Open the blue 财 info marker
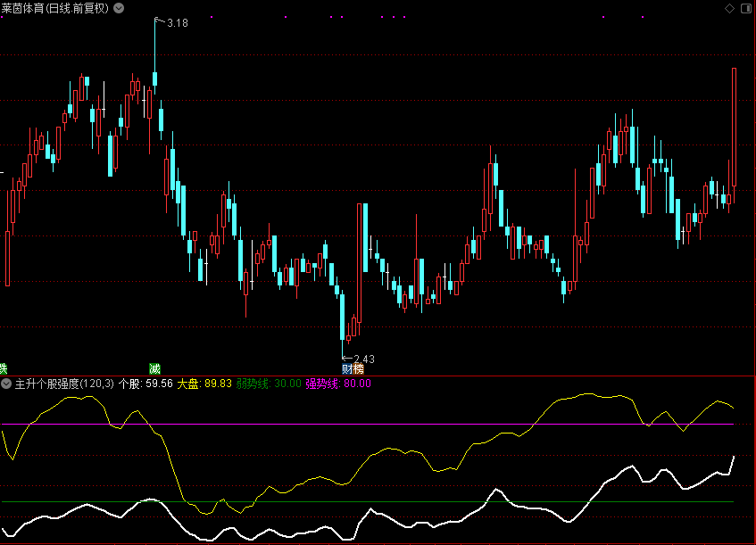 pyautogui.click(x=347, y=369)
